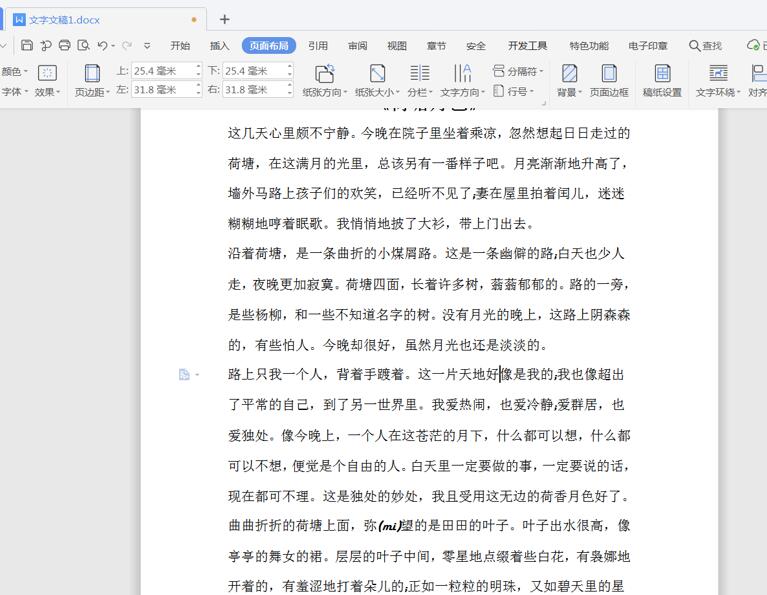Click the WPS document icon on file tab
767x595 pixels.
pos(19,20)
